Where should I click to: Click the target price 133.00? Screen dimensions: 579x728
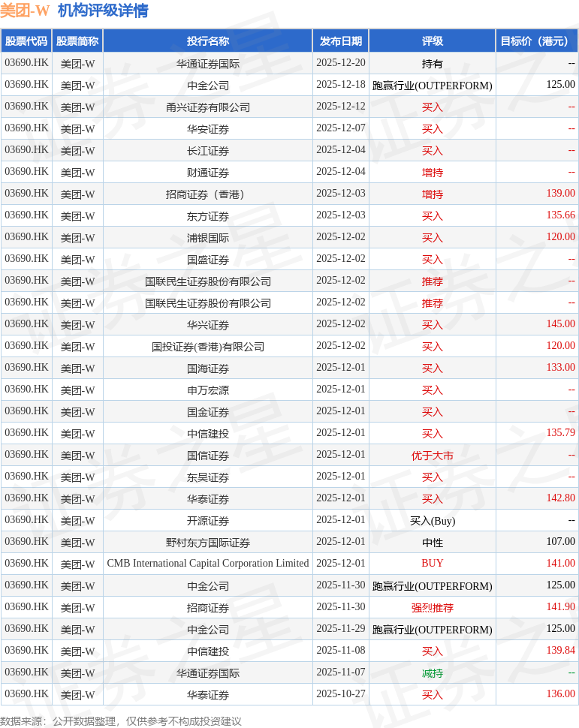pos(560,367)
